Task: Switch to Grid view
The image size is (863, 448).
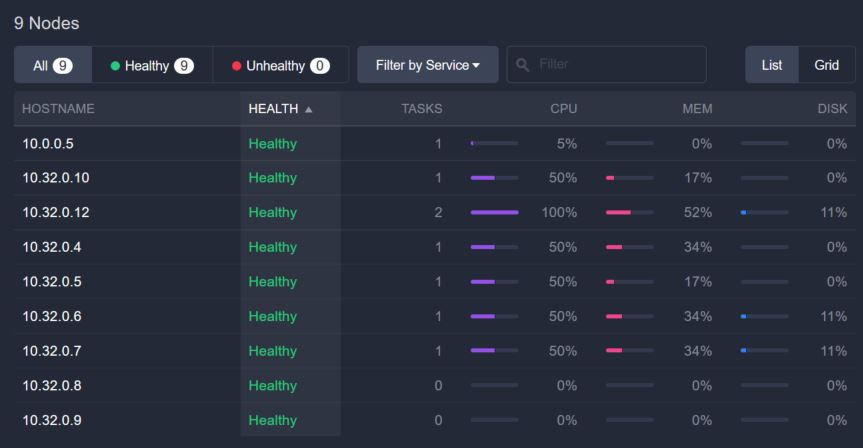Action: pos(826,65)
